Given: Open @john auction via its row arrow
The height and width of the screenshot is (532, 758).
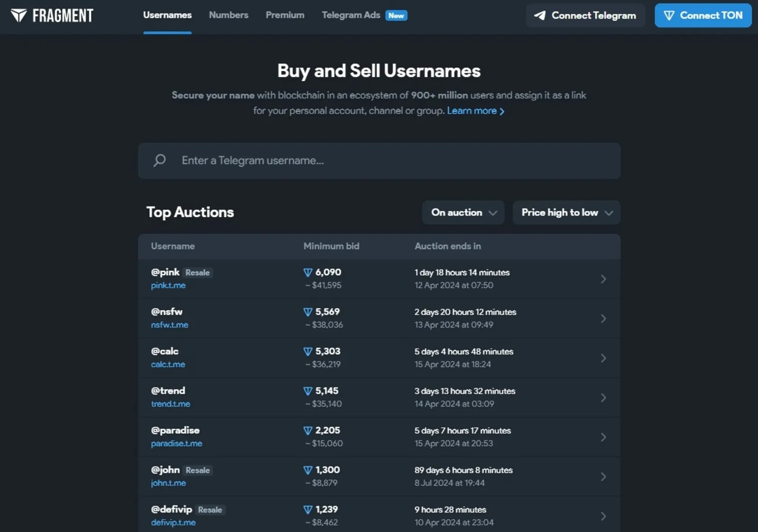Looking at the screenshot, I should click(603, 476).
